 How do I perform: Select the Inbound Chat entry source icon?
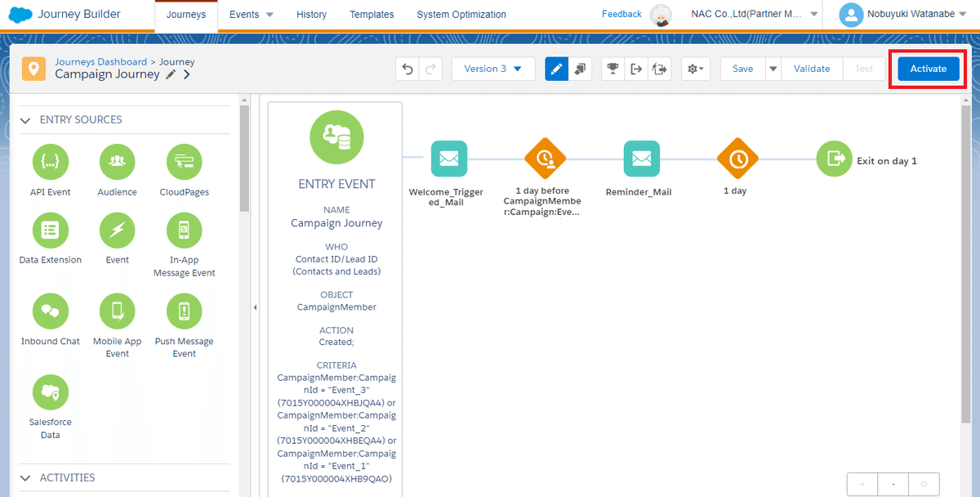51,311
